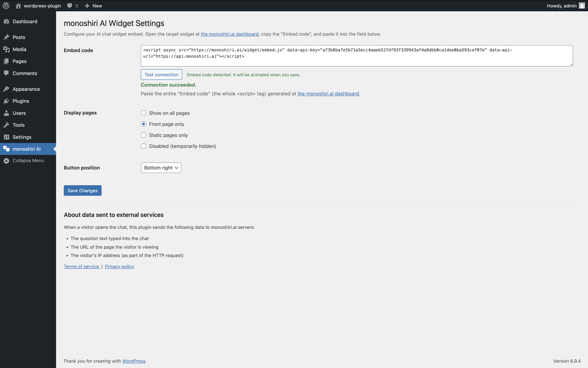The image size is (588, 368).
Task: Select Disabled (temporarily hidden) radio button
Action: pyautogui.click(x=143, y=146)
